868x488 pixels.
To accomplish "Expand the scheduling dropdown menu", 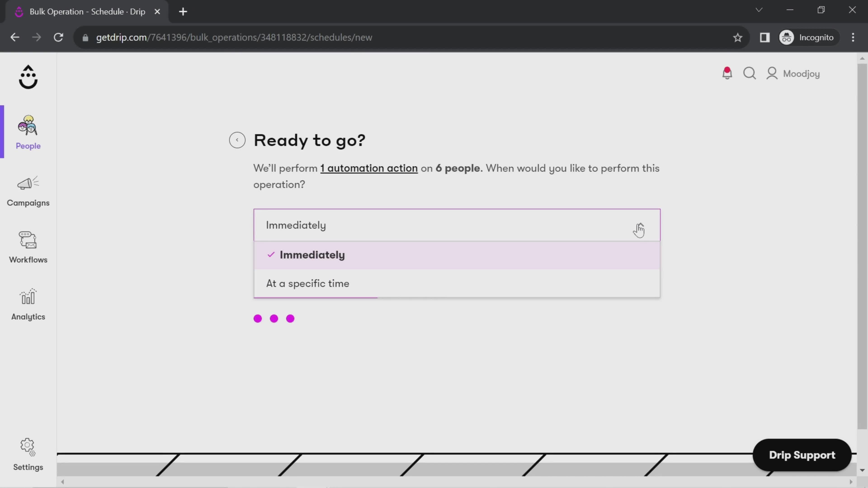I will click(457, 225).
